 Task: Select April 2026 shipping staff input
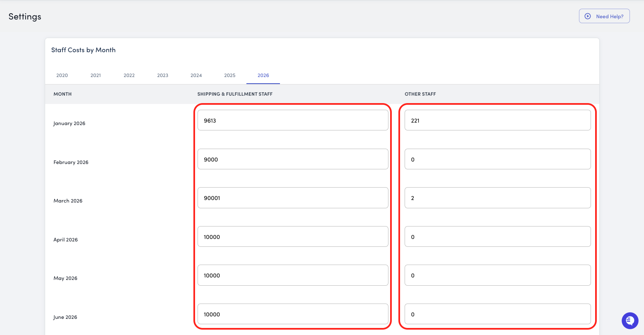click(x=293, y=237)
